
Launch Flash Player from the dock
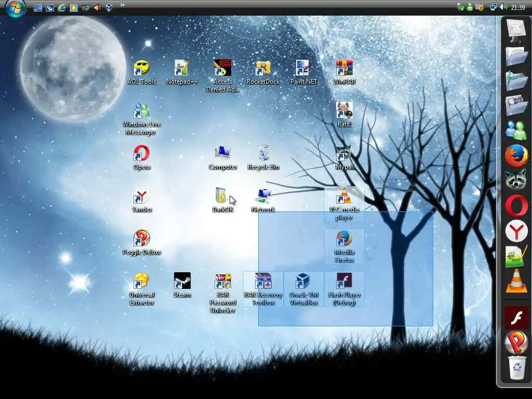pos(516,318)
